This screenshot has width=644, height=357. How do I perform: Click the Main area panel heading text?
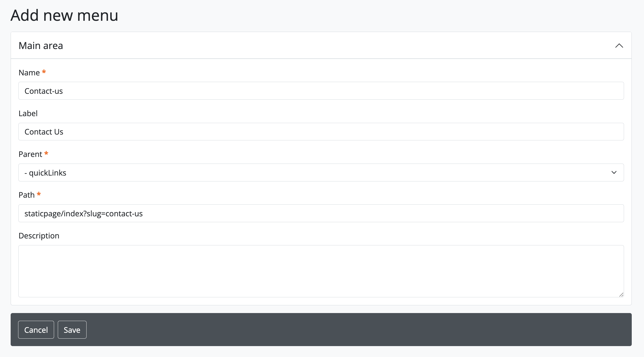pyautogui.click(x=41, y=46)
